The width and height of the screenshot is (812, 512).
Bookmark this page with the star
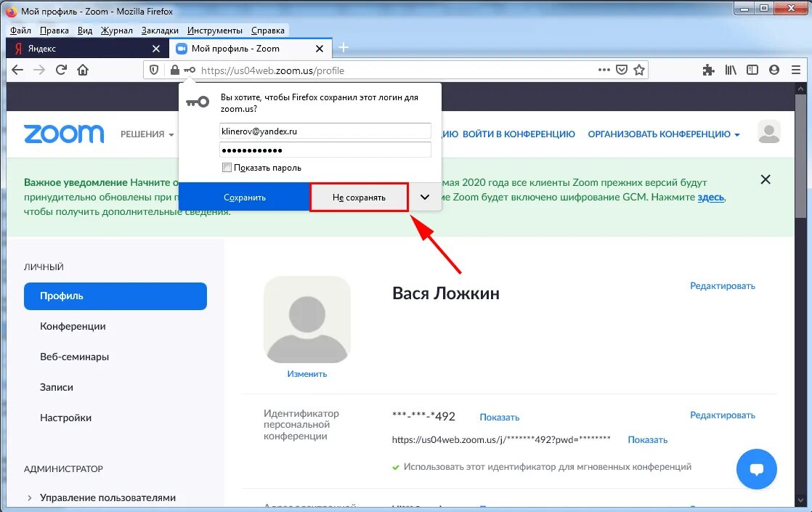point(639,70)
